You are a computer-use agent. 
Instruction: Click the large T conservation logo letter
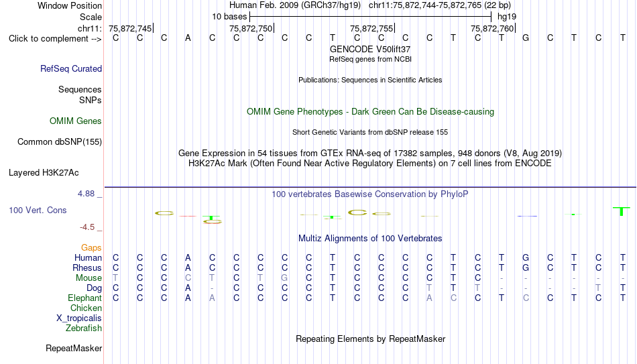(621, 211)
